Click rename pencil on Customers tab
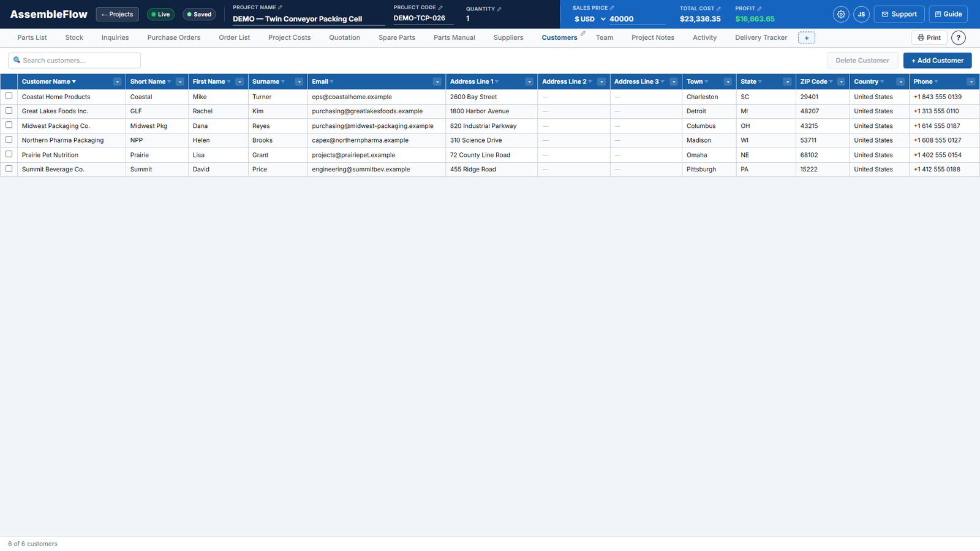 [x=583, y=34]
